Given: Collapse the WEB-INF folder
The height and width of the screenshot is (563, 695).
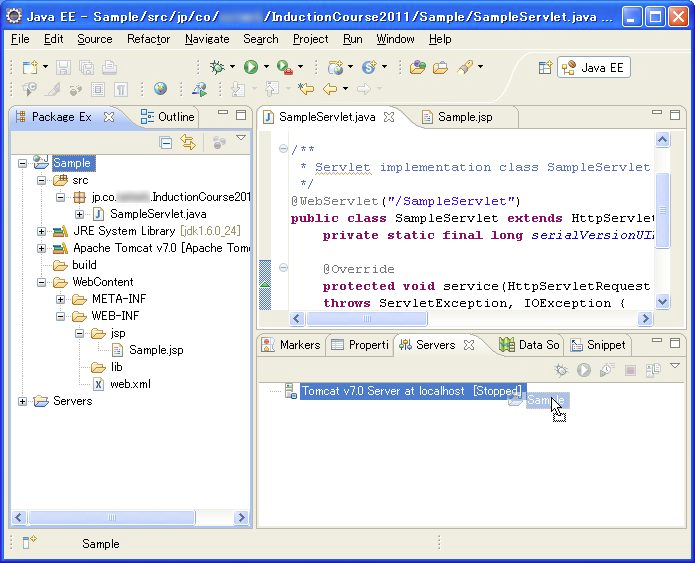Looking at the screenshot, I should click(60, 316).
